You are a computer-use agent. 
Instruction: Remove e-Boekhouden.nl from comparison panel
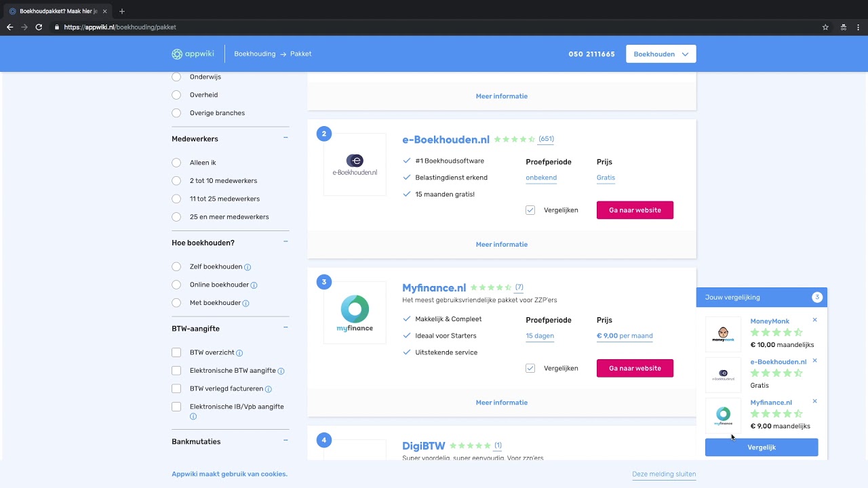[x=814, y=361]
